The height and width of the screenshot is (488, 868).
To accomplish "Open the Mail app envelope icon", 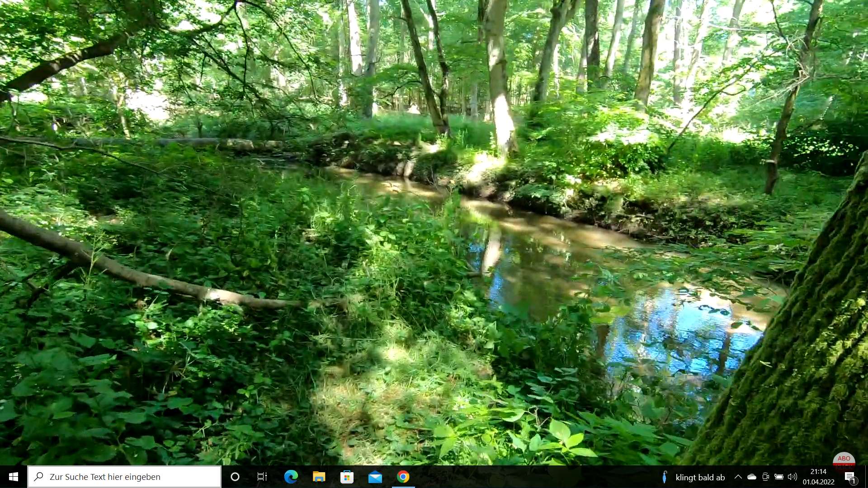I will pos(375,477).
